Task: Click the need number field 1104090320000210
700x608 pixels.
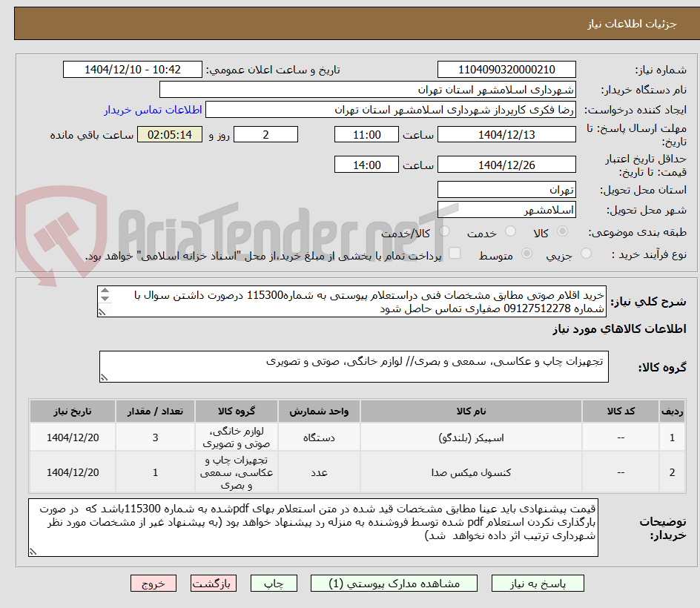Action: click(x=506, y=70)
